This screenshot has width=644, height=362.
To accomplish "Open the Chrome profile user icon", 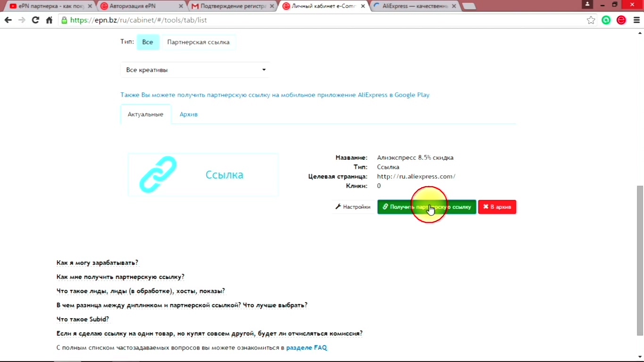I will 587,4.
